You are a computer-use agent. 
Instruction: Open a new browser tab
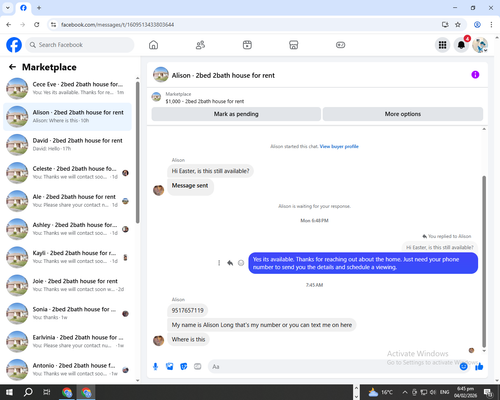(x=39, y=8)
